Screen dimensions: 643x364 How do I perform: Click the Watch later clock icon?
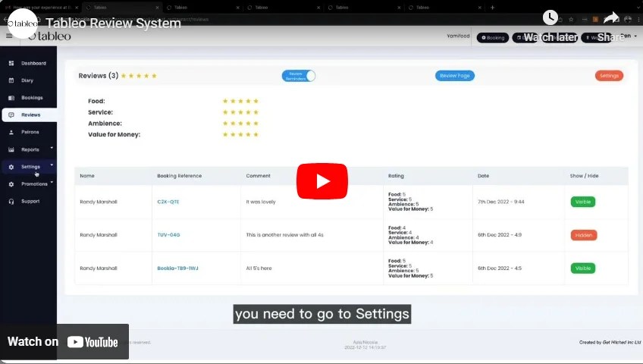(x=550, y=17)
